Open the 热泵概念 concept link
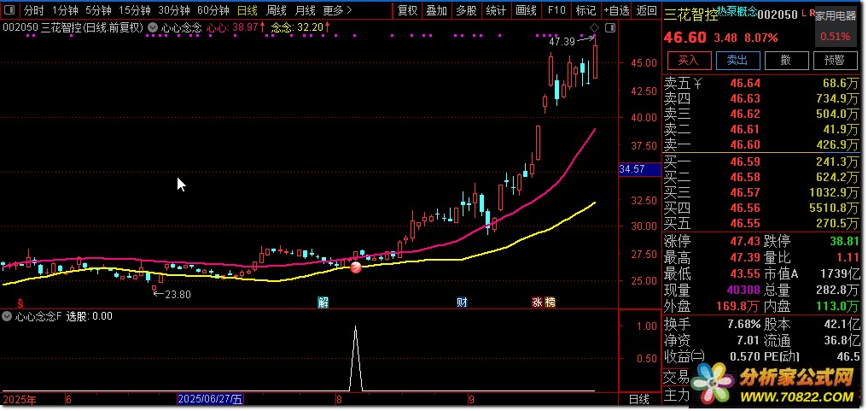This screenshot has width=868, height=411. pos(737,11)
